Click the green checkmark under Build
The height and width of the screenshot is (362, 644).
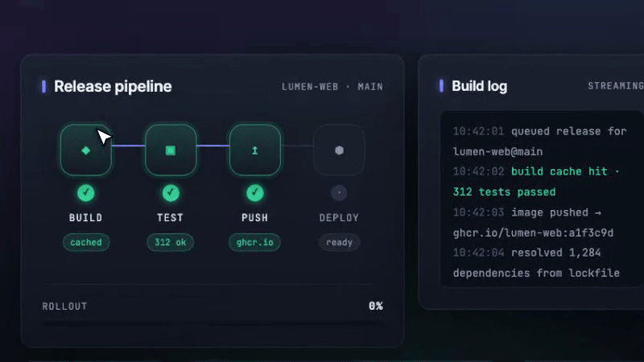click(x=86, y=192)
